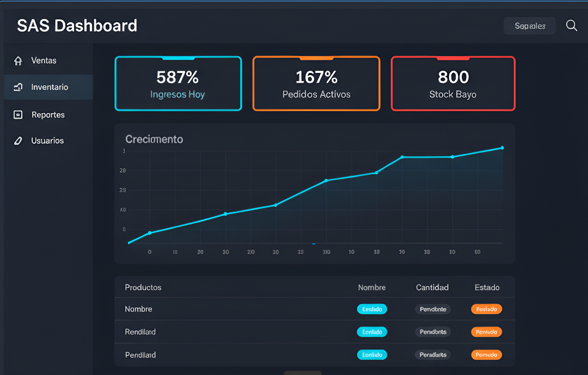Click orange status badge in last row
This screenshot has width=588, height=375.
pyautogui.click(x=486, y=355)
